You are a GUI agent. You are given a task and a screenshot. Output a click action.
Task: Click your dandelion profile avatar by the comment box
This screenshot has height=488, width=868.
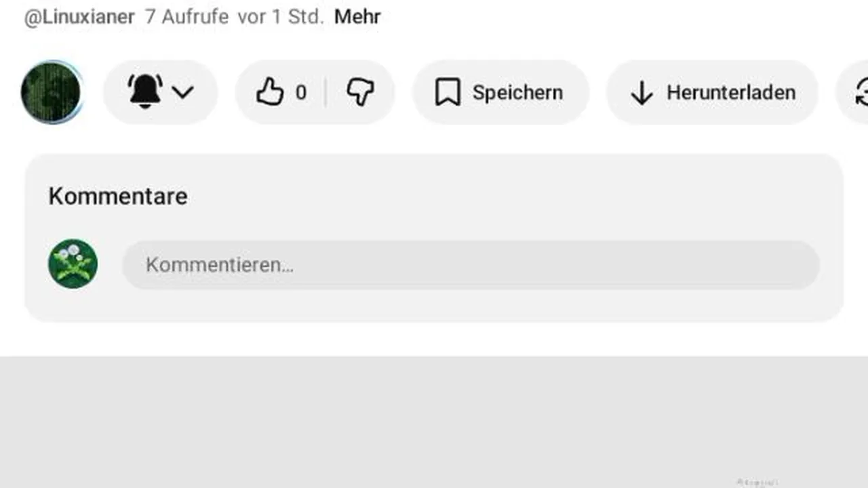[73, 264]
